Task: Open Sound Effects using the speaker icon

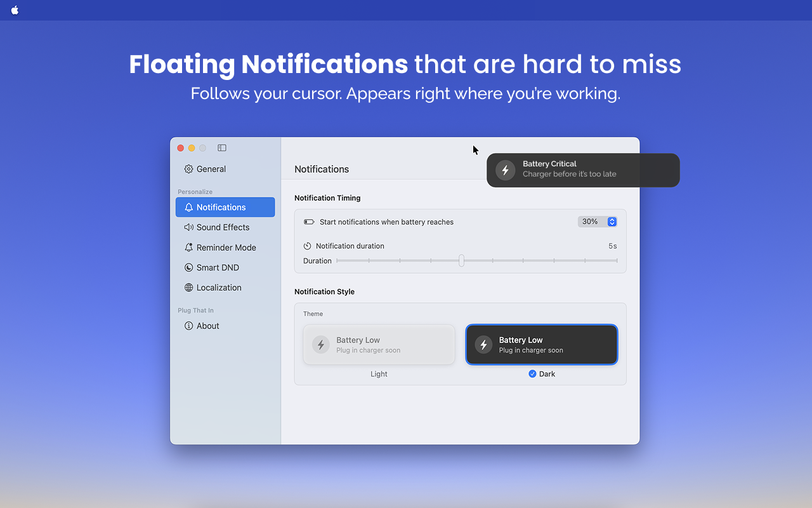Action: [x=188, y=227]
